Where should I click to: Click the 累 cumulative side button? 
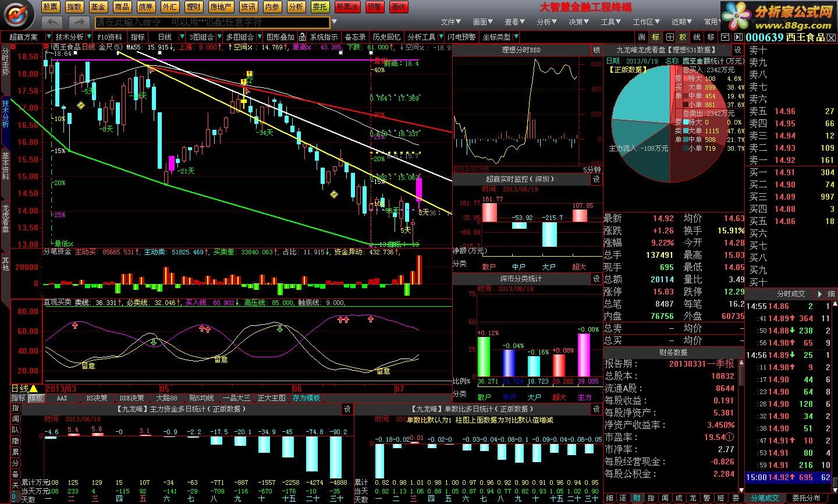click(16, 452)
